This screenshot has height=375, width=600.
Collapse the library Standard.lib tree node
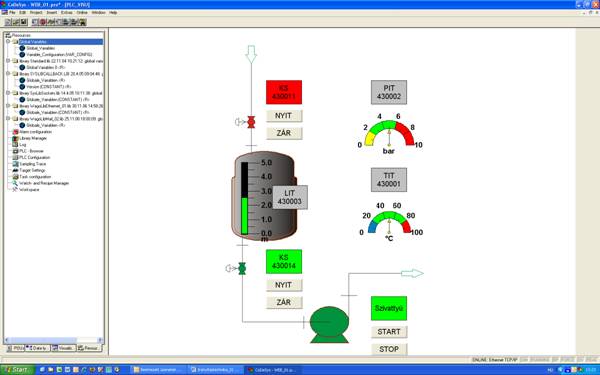click(8, 61)
